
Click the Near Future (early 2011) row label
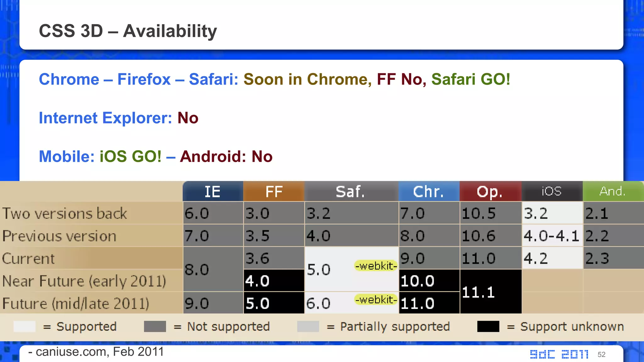[84, 281]
